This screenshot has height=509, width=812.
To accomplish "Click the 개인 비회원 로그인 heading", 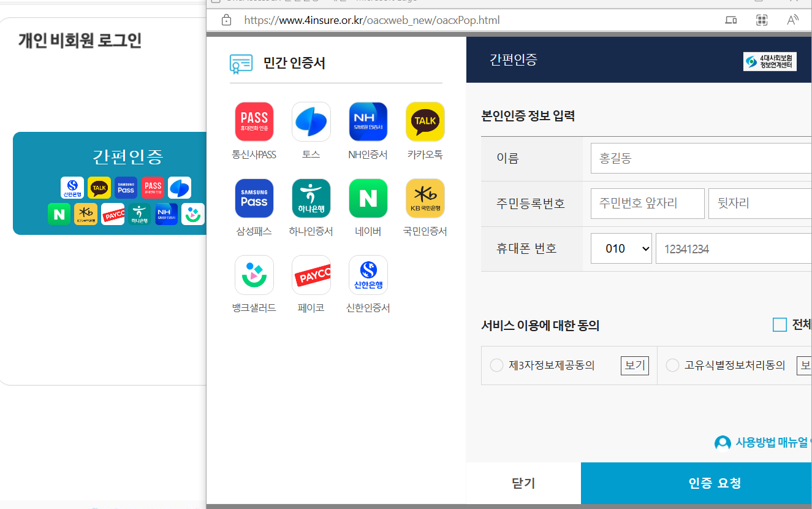I will (80, 40).
